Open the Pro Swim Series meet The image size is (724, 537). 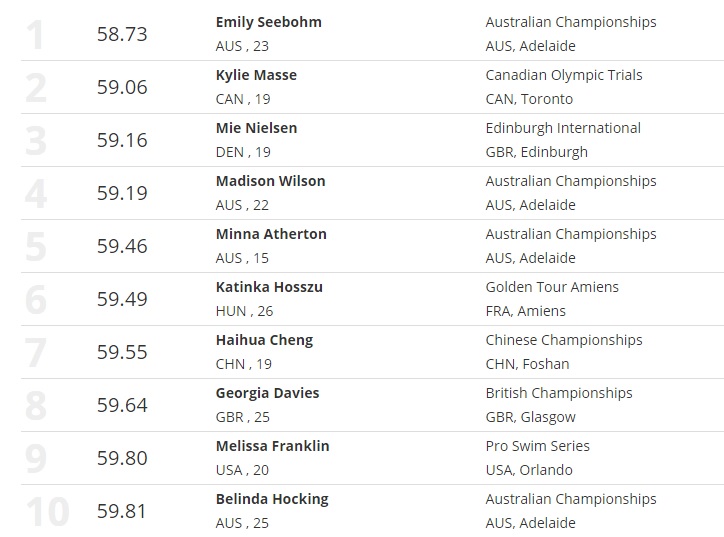click(x=538, y=446)
